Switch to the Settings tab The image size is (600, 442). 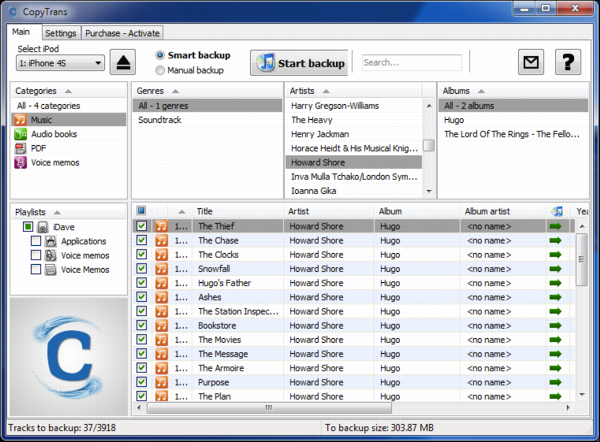point(60,33)
